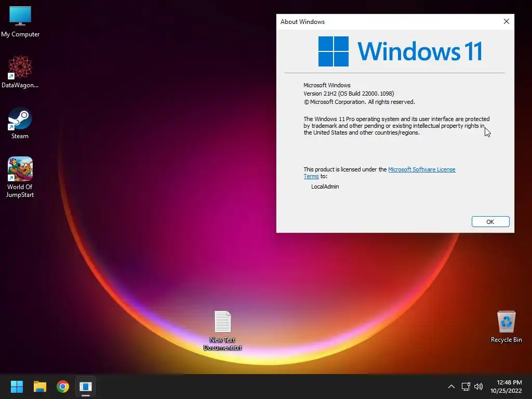Image resolution: width=532 pixels, height=399 pixels.
Task: Click the LocalAdmin licensee name
Action: pyautogui.click(x=325, y=187)
